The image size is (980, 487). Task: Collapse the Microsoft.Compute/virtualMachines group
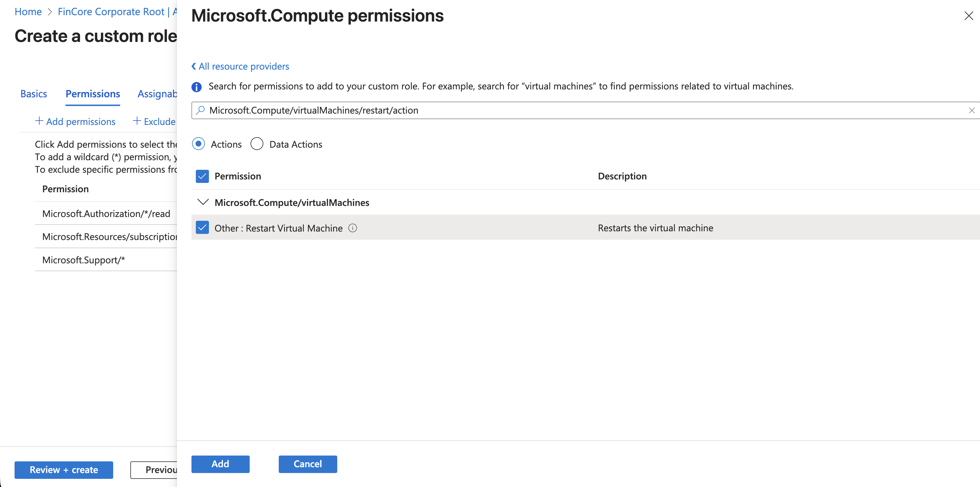[x=203, y=202]
